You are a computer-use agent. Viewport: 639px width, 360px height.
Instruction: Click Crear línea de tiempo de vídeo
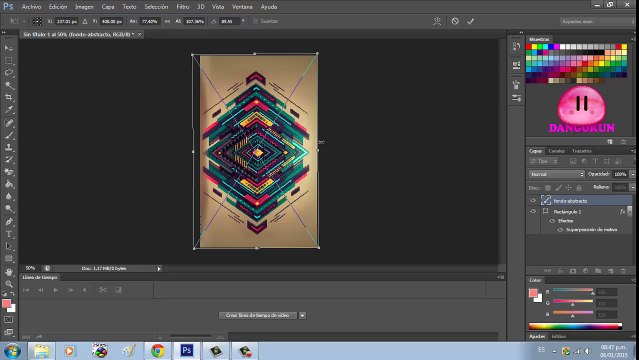tap(258, 316)
